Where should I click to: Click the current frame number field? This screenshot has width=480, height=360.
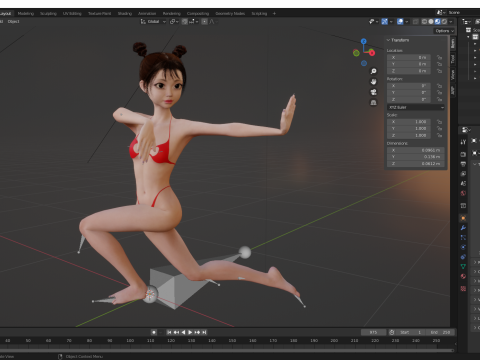tap(373, 332)
